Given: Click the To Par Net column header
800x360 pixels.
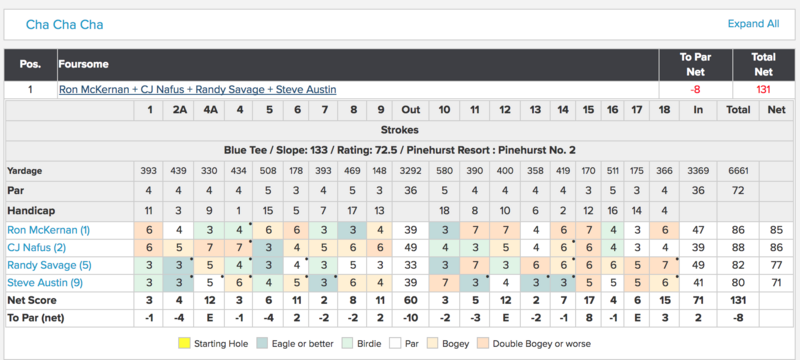Looking at the screenshot, I should pyautogui.click(x=695, y=64).
